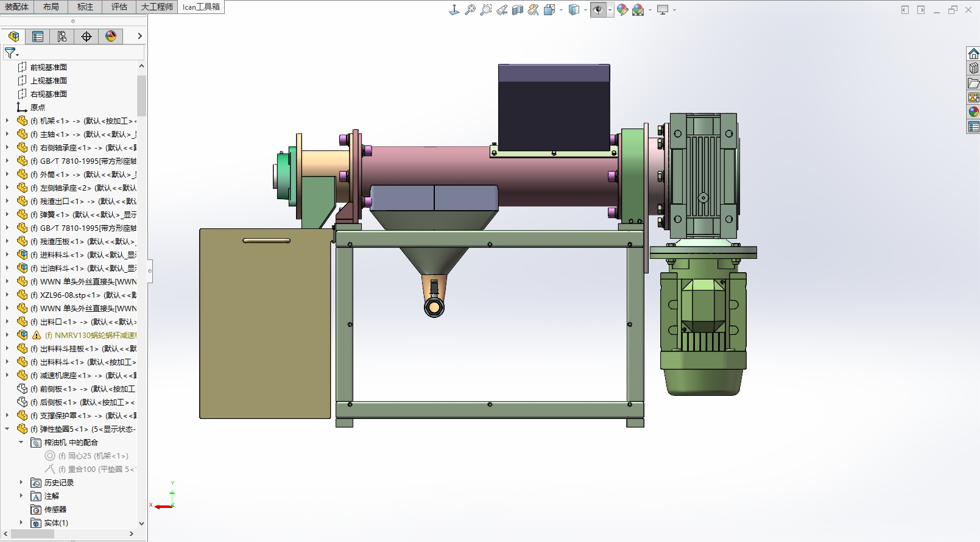Screen dimensions: 980x542
Task: Open the Apply Scene dropdown arrow
Action: 650,10
